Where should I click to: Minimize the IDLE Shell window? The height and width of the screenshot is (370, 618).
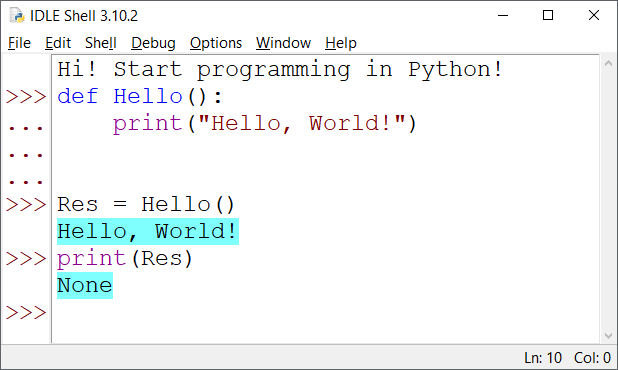(503, 16)
